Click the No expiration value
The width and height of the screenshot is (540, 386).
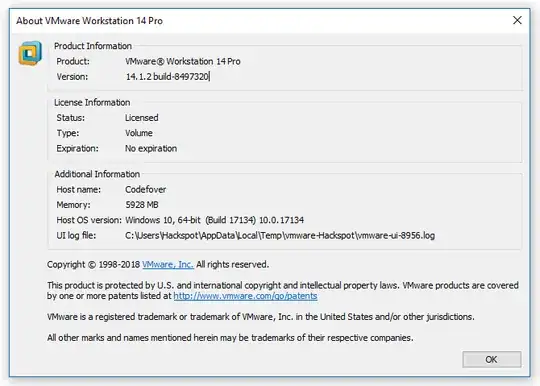coord(151,148)
